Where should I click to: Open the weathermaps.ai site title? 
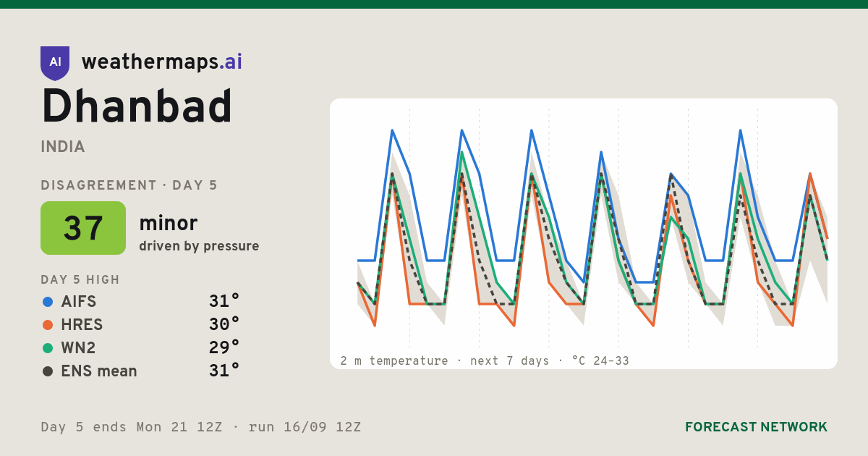pyautogui.click(x=162, y=62)
